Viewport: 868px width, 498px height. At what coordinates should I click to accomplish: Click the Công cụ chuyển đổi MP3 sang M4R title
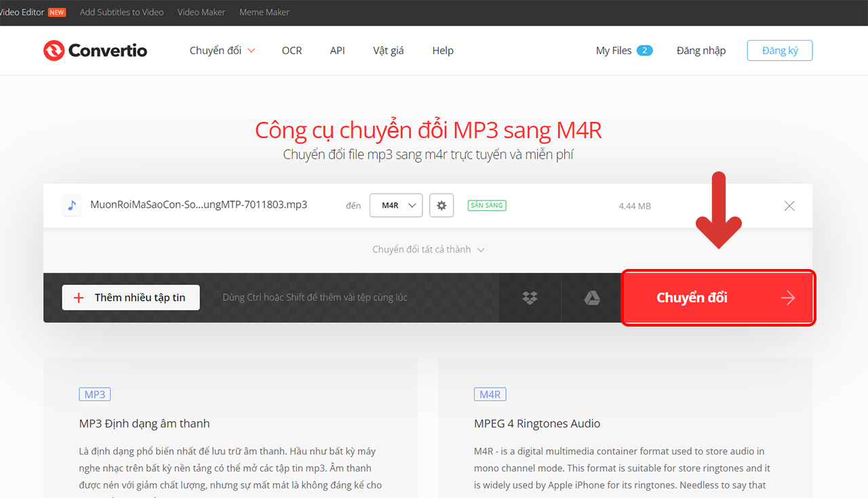tap(429, 130)
